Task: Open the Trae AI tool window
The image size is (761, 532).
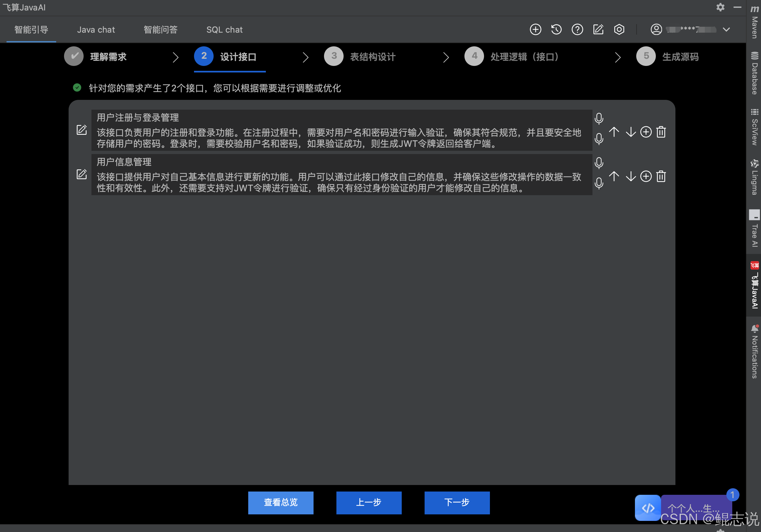Action: coord(754,228)
